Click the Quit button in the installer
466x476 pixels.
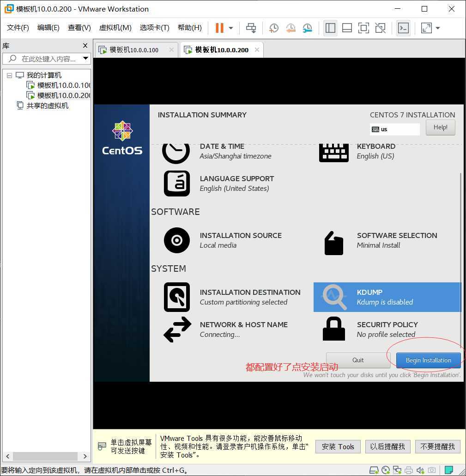[x=358, y=360]
